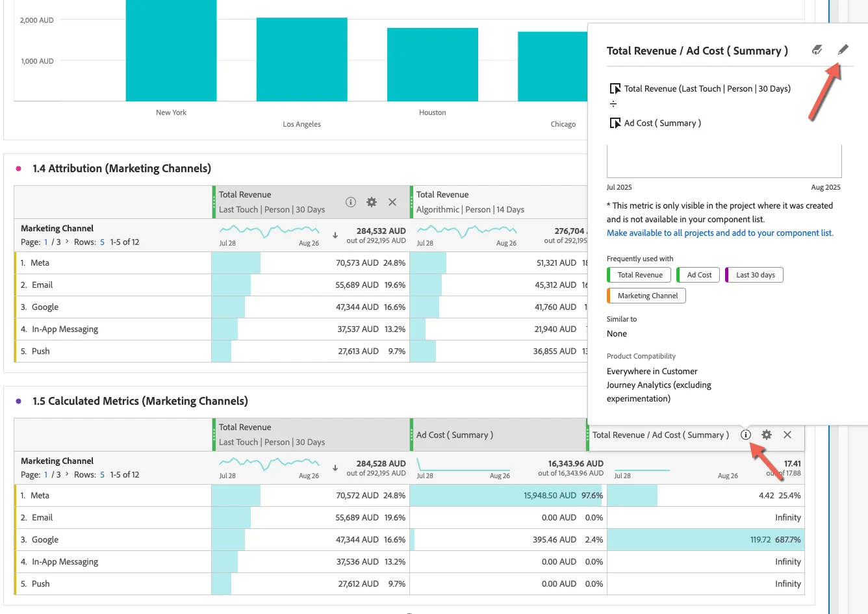The height and width of the screenshot is (614, 868).
Task: Click the pencil edit icon in metric popup
Action: click(843, 50)
